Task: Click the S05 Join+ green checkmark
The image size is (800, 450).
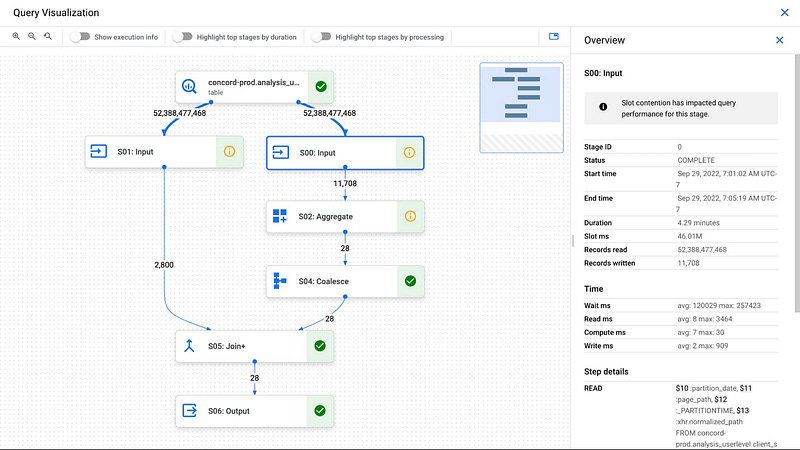Action: [320, 346]
